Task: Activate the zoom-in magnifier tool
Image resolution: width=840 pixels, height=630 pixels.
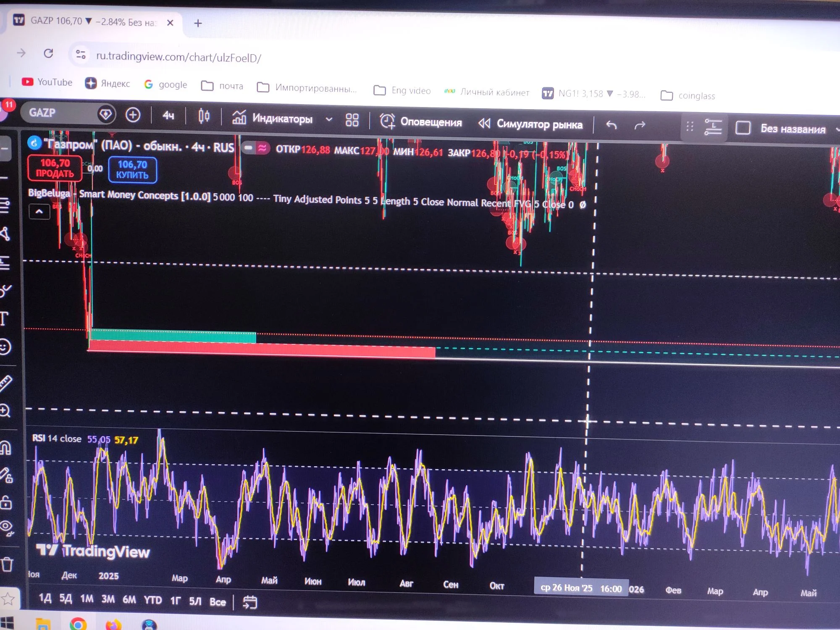Action: click(x=5, y=410)
